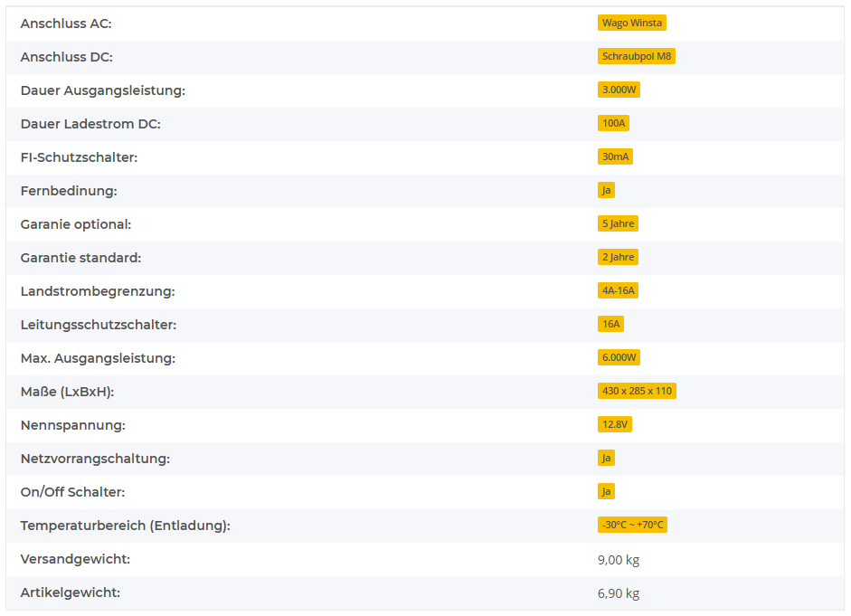
Task: Click the 'Versandgewicht:' label
Action: (x=75, y=559)
